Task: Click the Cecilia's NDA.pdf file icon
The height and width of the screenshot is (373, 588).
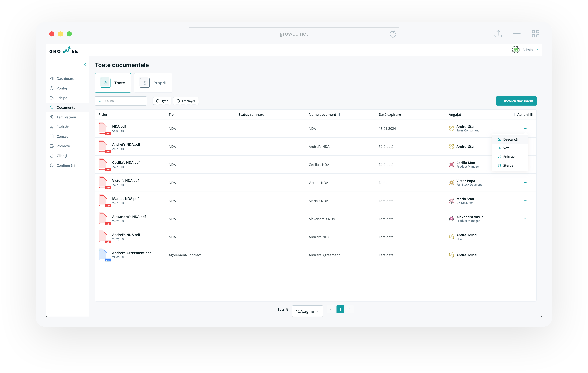Action: (105, 165)
